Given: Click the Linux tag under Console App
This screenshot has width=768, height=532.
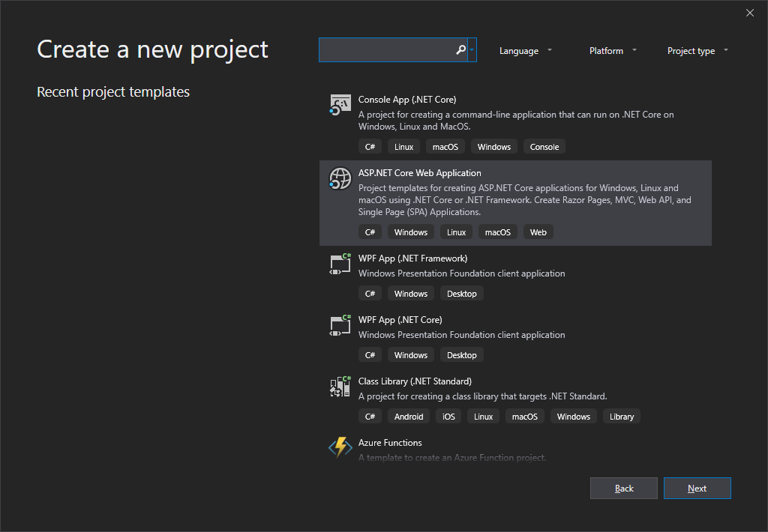Looking at the screenshot, I should click(x=403, y=147).
